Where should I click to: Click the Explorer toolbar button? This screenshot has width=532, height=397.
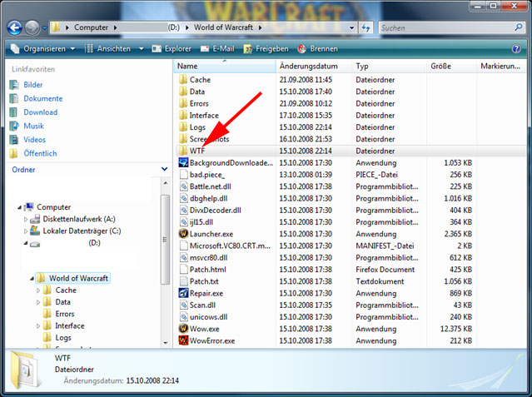tap(172, 49)
